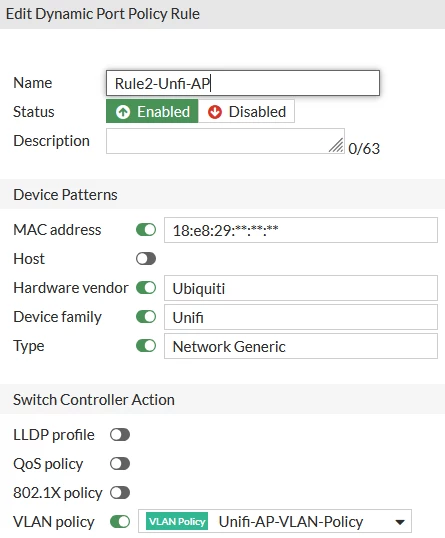Set status to Enabled

tap(152, 111)
